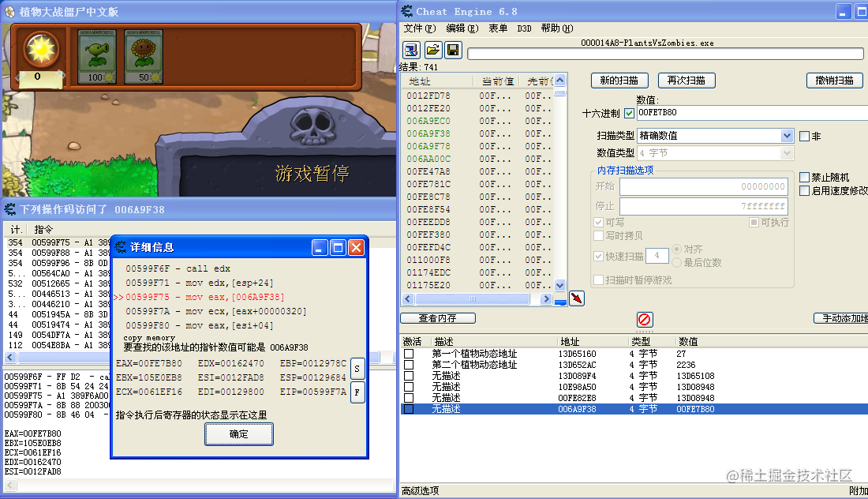Select the row with address 00FE82E8
The image size is (868, 499).
point(634,398)
